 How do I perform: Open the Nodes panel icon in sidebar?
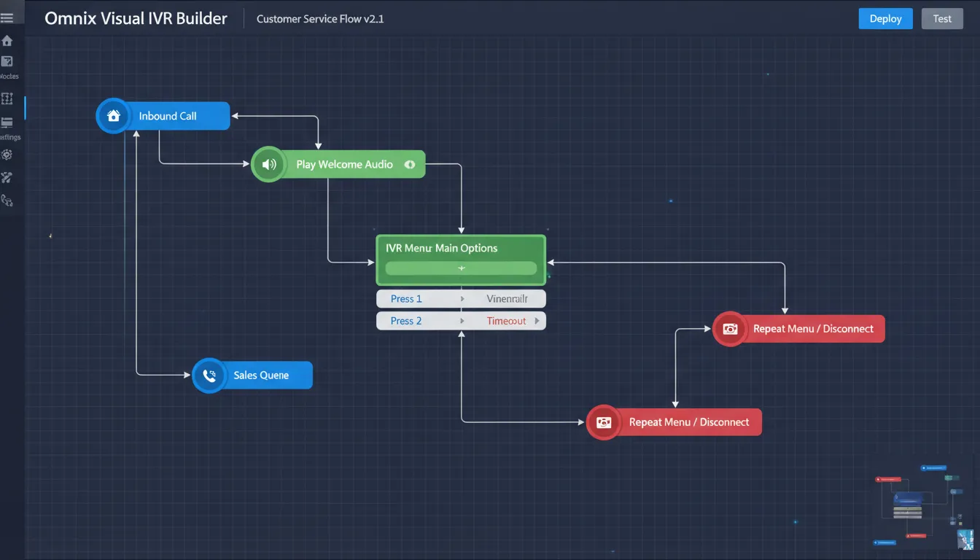7,62
